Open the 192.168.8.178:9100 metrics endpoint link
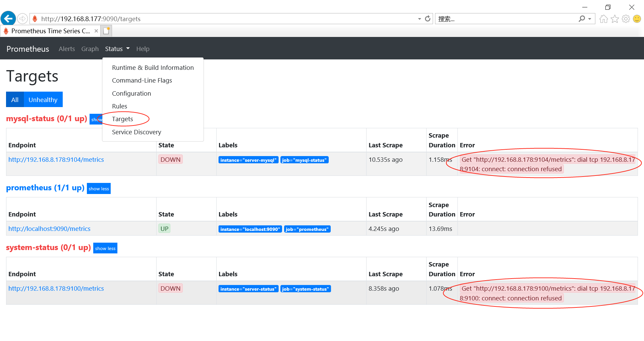 pos(56,289)
